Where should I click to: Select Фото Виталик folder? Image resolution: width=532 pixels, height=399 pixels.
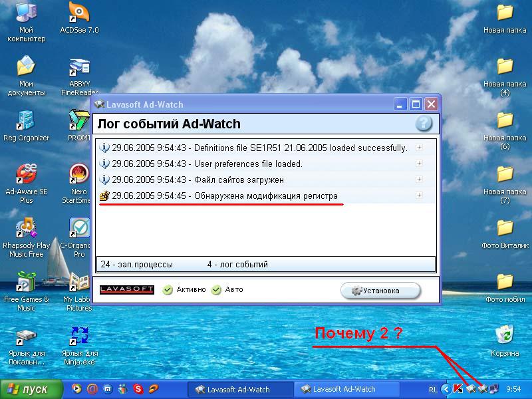click(505, 234)
